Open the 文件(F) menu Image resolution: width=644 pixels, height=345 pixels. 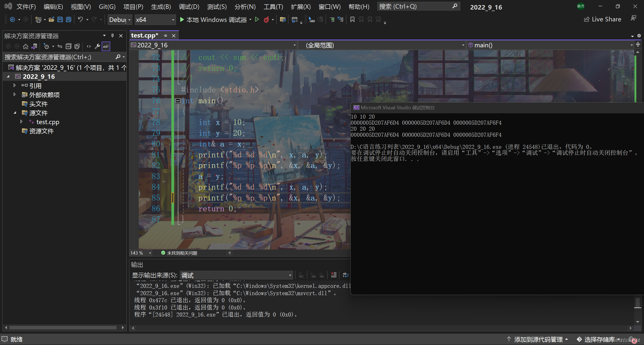point(26,7)
